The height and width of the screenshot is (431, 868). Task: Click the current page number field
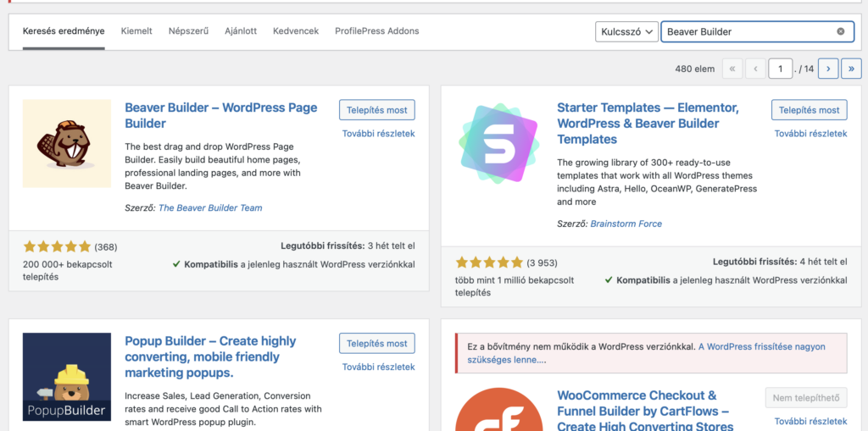[781, 69]
